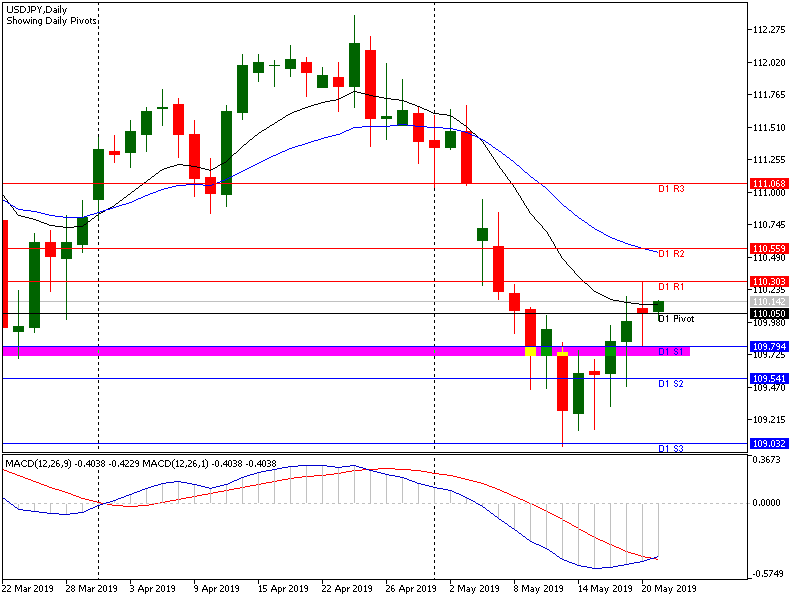Screen dimensions: 800x600
Task: Click the -0.5749 MACD scale value
Action: [x=766, y=574]
